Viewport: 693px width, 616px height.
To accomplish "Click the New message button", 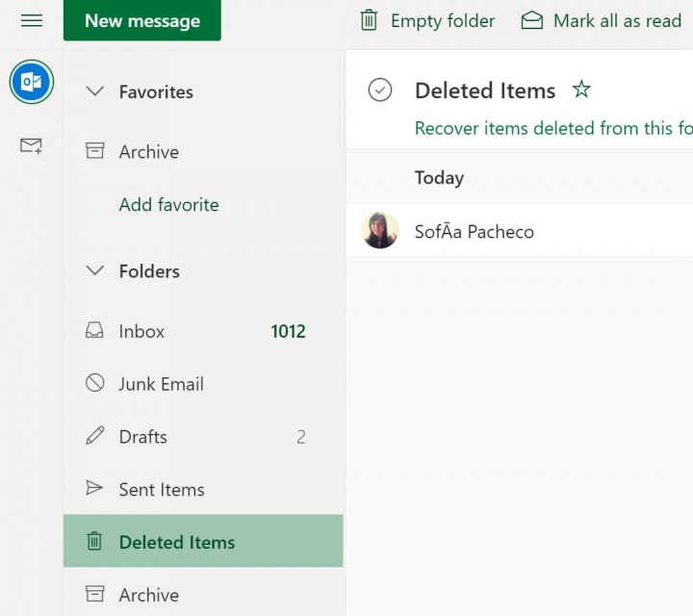I will coord(142,20).
